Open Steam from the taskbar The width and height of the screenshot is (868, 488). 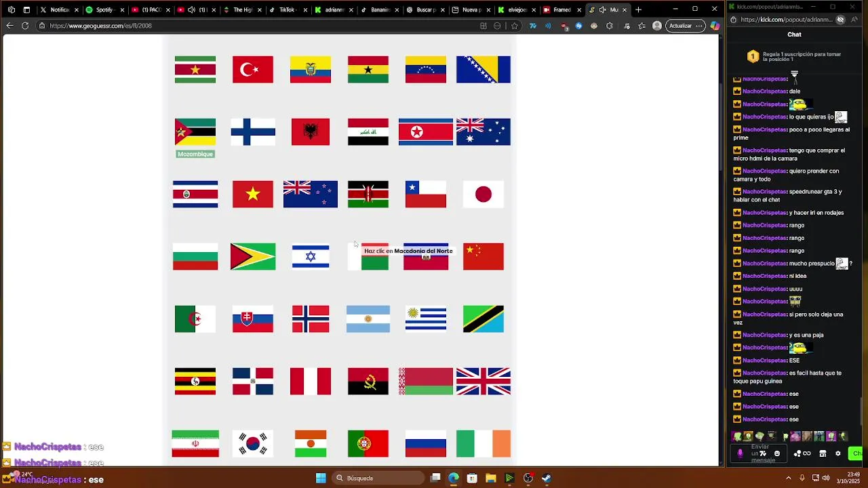[x=547, y=478]
